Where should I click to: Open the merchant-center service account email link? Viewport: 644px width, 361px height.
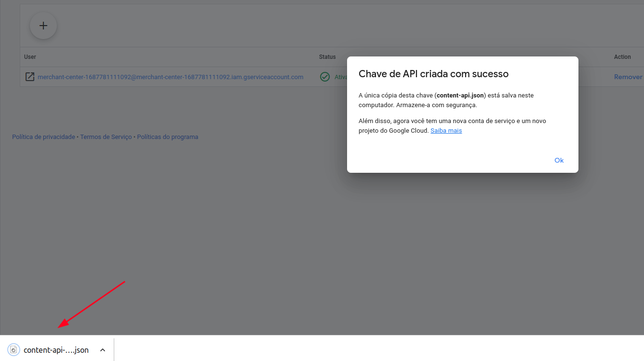click(171, 77)
